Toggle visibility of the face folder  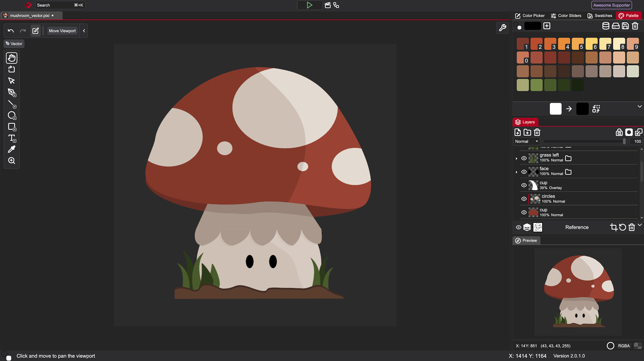click(524, 172)
